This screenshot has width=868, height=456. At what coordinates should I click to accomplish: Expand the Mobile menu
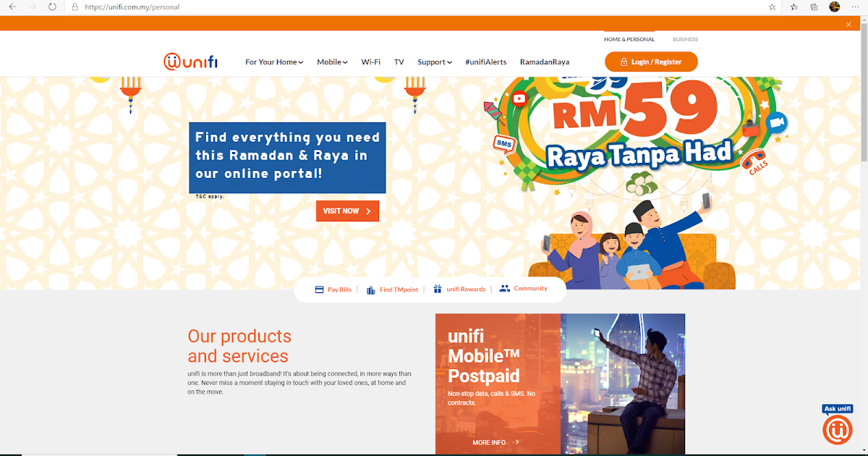click(332, 62)
